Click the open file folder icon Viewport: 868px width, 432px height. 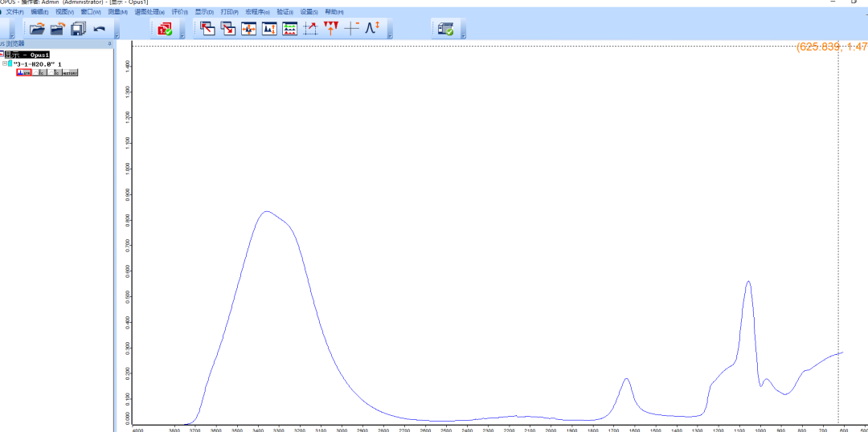click(x=37, y=29)
